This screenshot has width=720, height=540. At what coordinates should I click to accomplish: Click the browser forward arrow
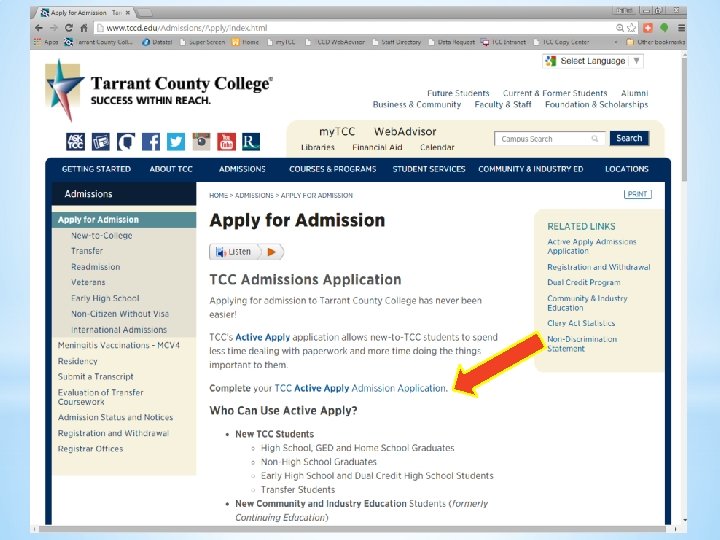pyautogui.click(x=54, y=28)
